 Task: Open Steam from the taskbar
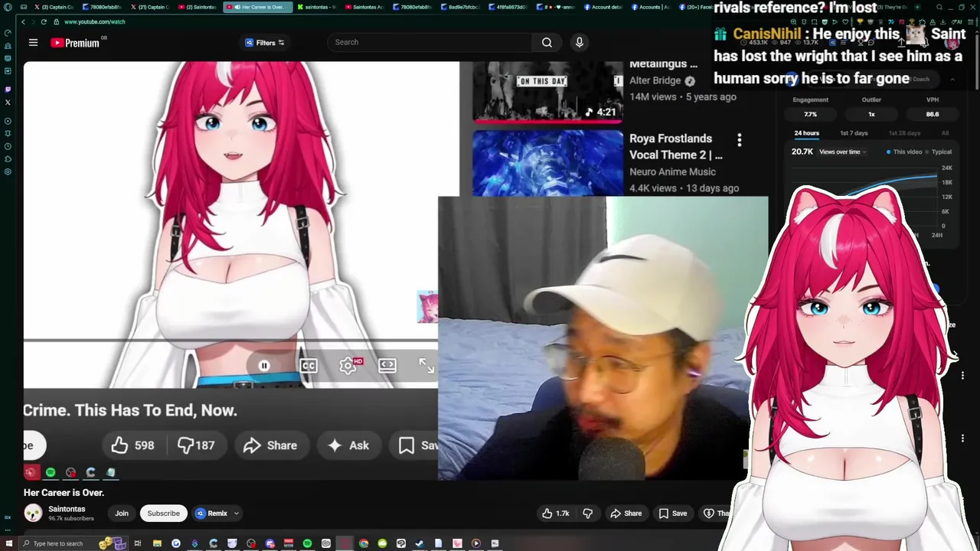(x=420, y=543)
